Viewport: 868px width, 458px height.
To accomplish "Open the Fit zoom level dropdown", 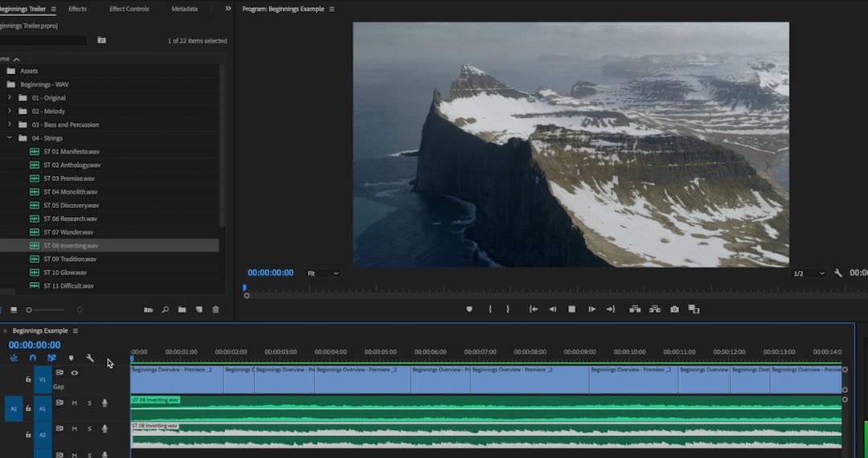I will pyautogui.click(x=322, y=273).
